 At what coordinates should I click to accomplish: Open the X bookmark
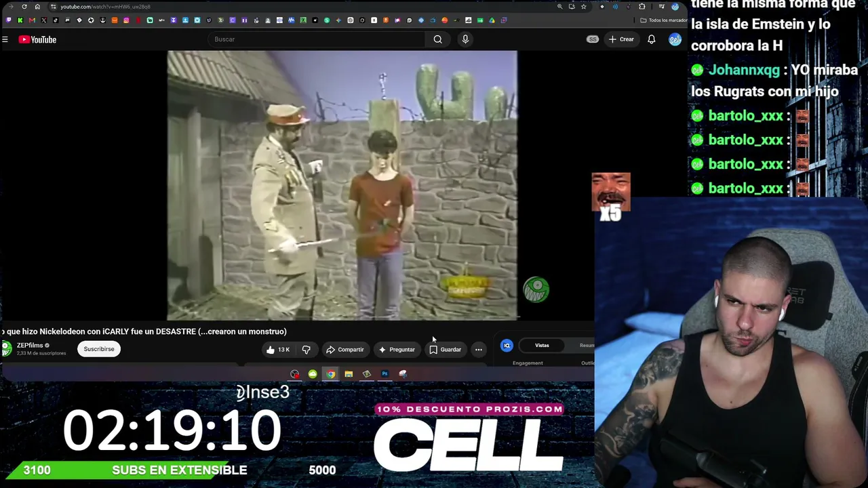click(x=43, y=20)
